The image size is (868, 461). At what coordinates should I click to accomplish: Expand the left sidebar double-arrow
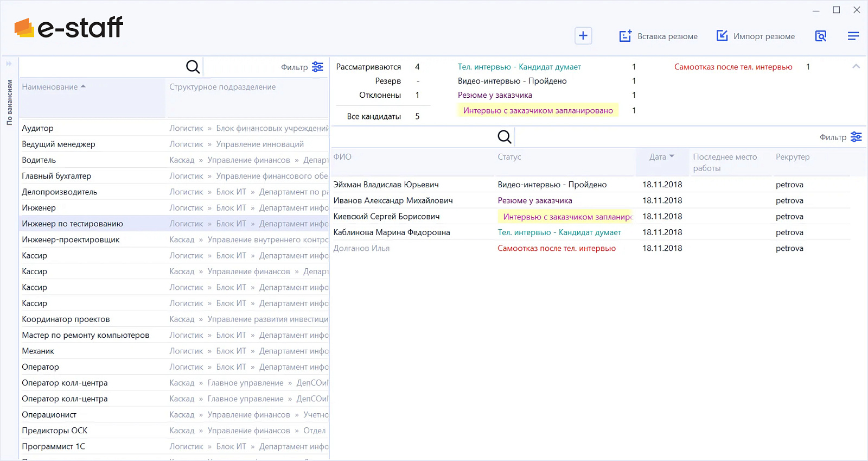coord(9,64)
